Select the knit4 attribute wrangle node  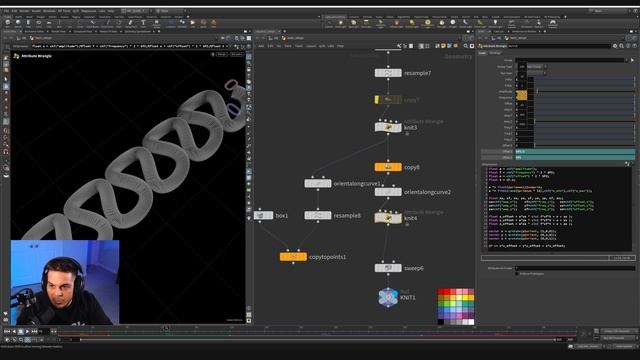(388, 218)
